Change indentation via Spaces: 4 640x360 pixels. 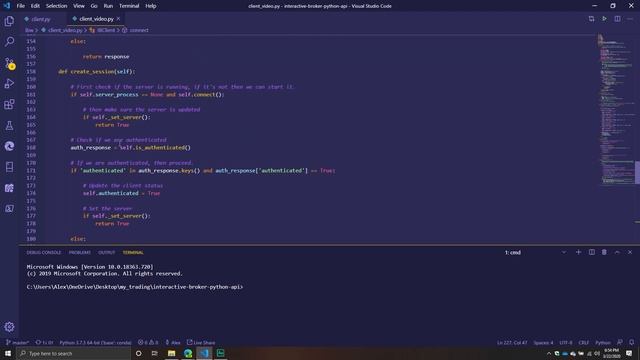click(x=543, y=342)
